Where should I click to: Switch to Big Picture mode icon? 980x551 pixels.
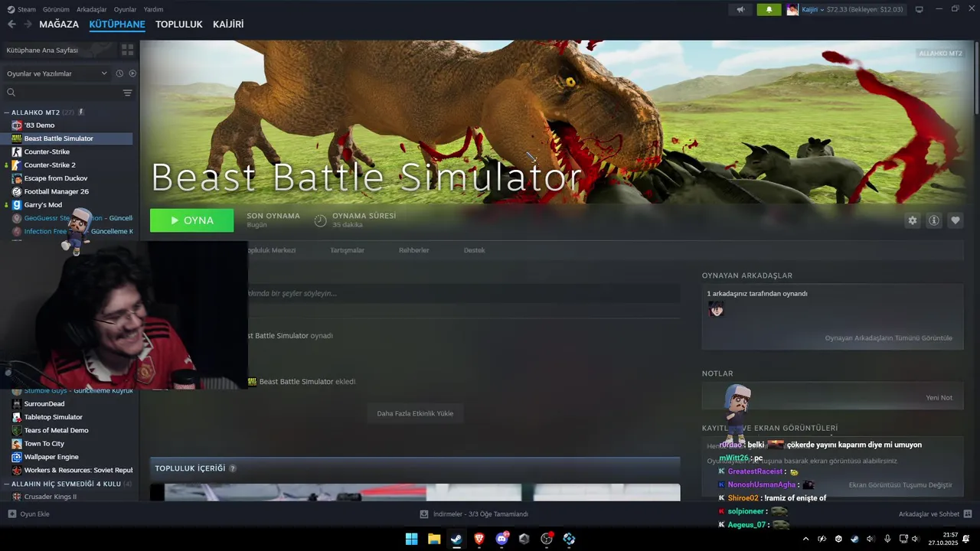click(919, 9)
